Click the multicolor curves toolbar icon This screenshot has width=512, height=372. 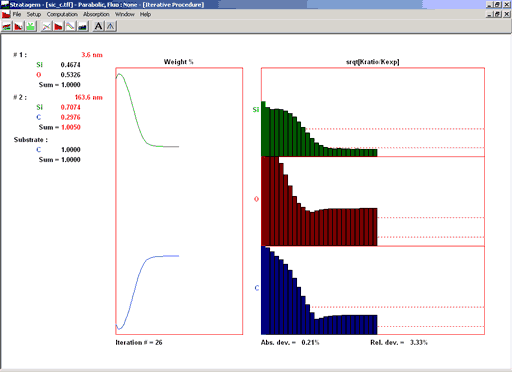coord(70,26)
